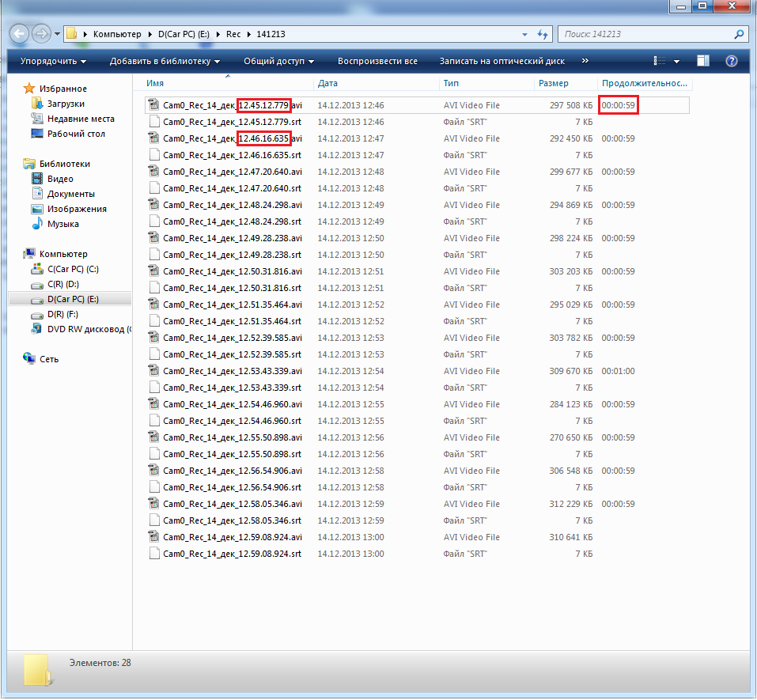Click the change view icon

[x=659, y=61]
